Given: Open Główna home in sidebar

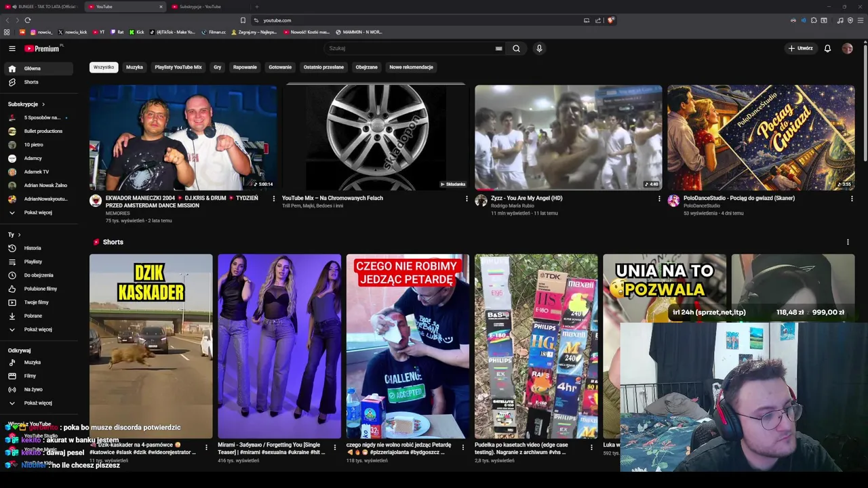Looking at the screenshot, I should [39, 68].
